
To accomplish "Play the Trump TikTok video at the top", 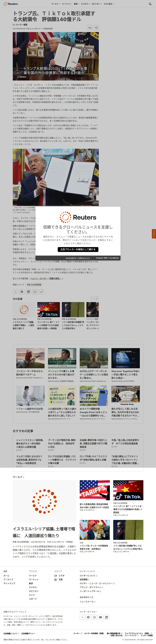I will [56, 56].
